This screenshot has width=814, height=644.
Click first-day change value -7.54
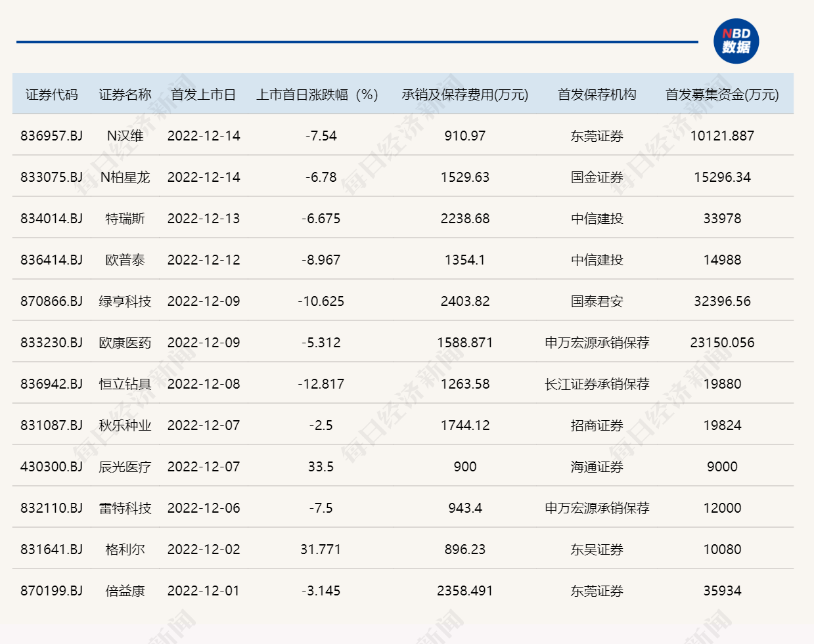321,136
